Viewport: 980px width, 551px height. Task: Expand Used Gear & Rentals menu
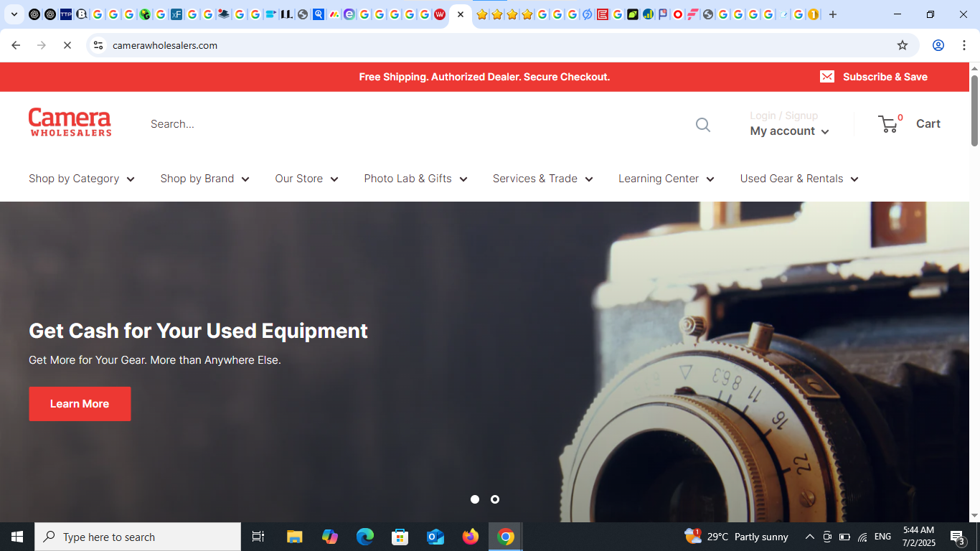click(x=799, y=179)
